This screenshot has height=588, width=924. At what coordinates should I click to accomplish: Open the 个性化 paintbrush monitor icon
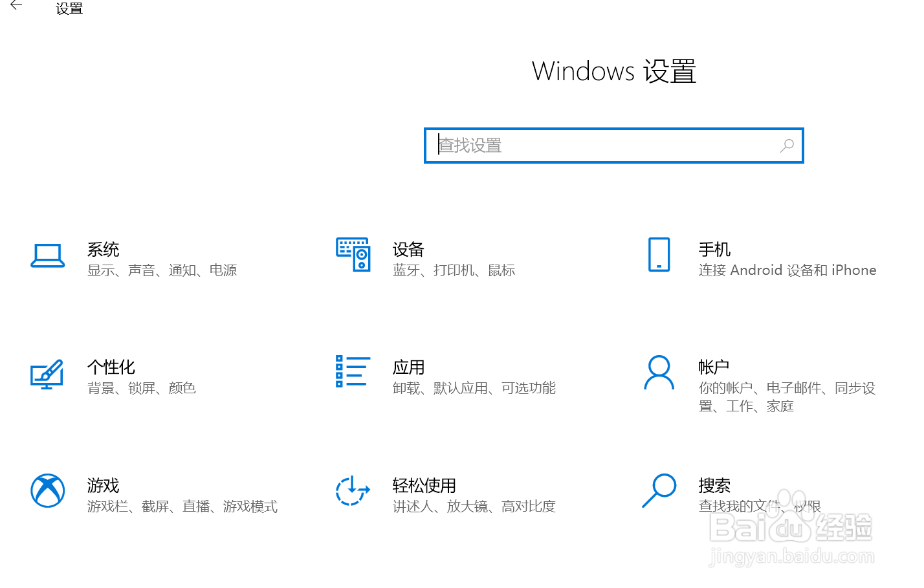[x=47, y=374]
